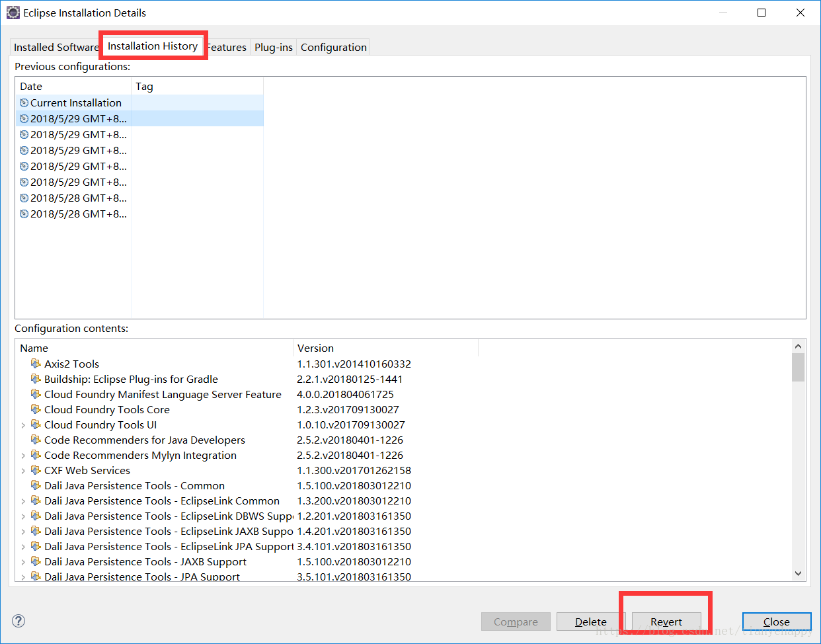Click version 1.1.300.v201701262158

click(x=354, y=470)
